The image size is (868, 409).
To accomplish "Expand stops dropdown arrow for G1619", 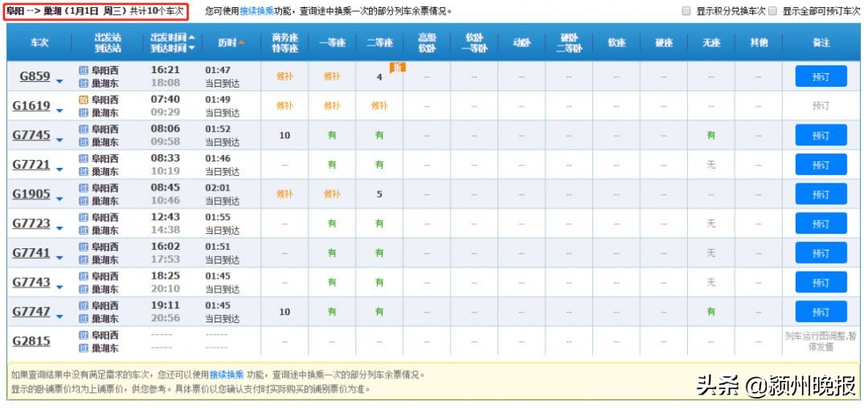I will click(59, 111).
